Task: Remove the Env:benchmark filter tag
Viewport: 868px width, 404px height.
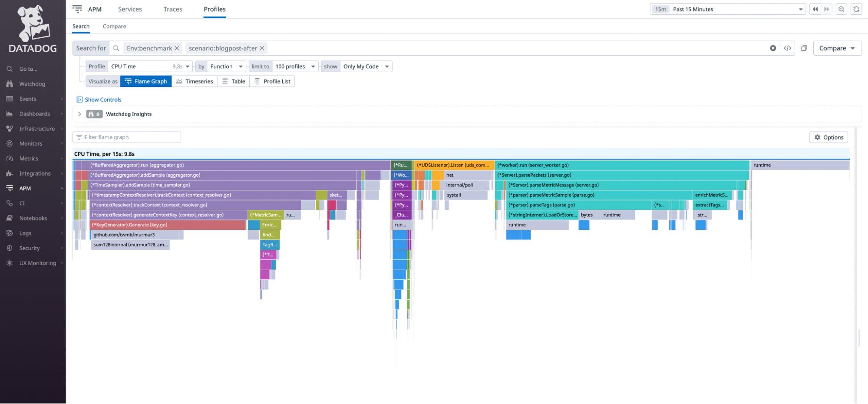Action: tap(177, 48)
